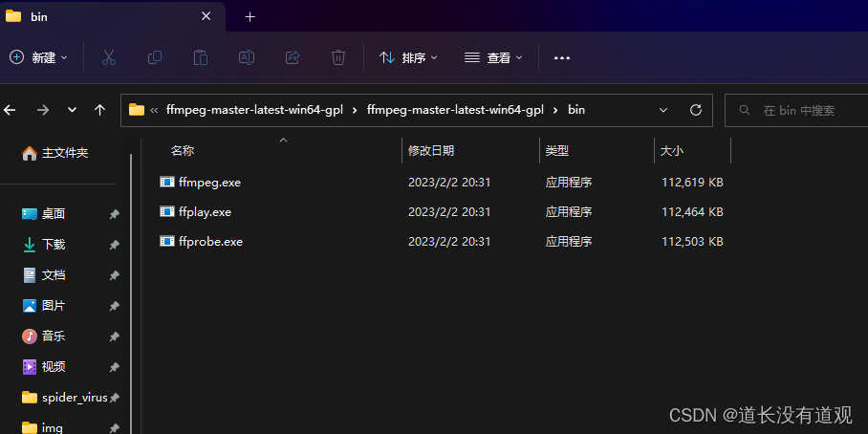Select ffmpeg.exe file name
Screen dimensions: 868x434
[209, 183]
